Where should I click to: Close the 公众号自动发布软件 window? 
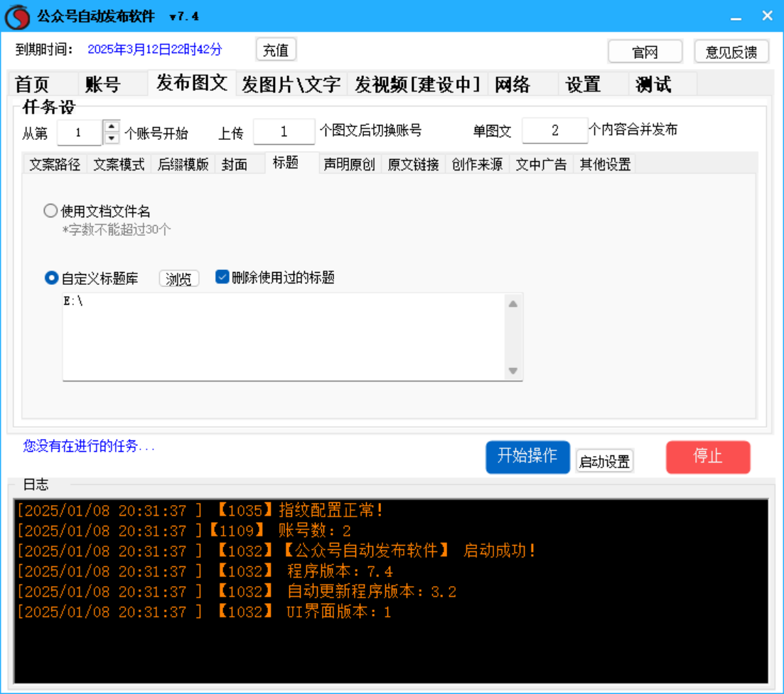point(768,16)
